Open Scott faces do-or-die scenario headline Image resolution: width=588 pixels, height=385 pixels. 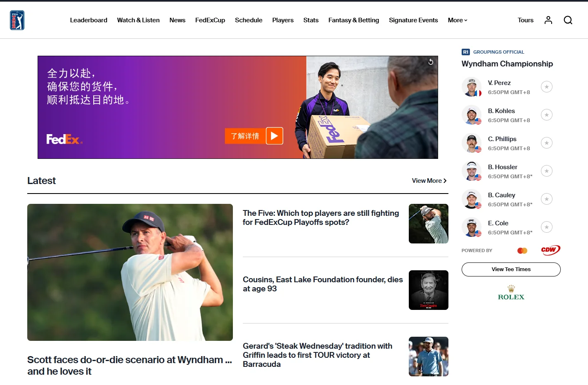[x=130, y=366]
